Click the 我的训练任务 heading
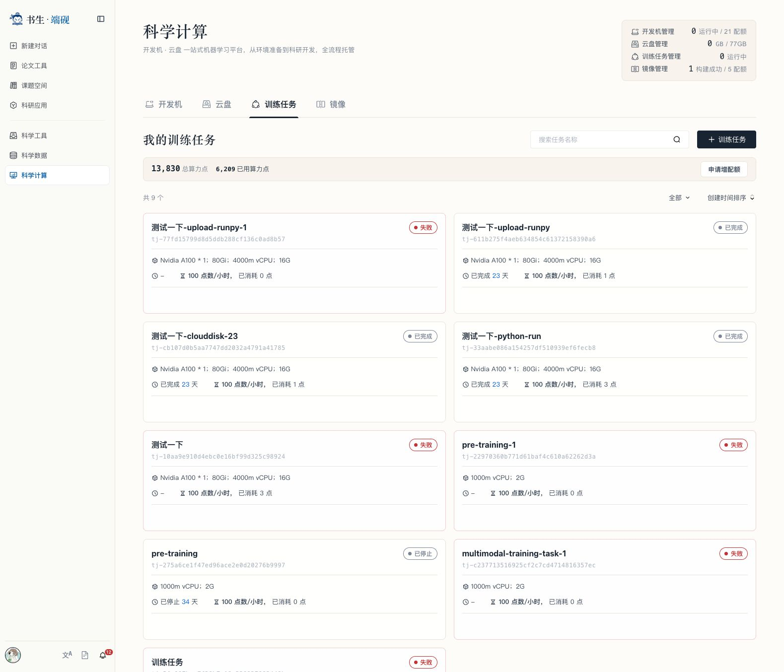This screenshot has height=672, width=784. tap(179, 140)
